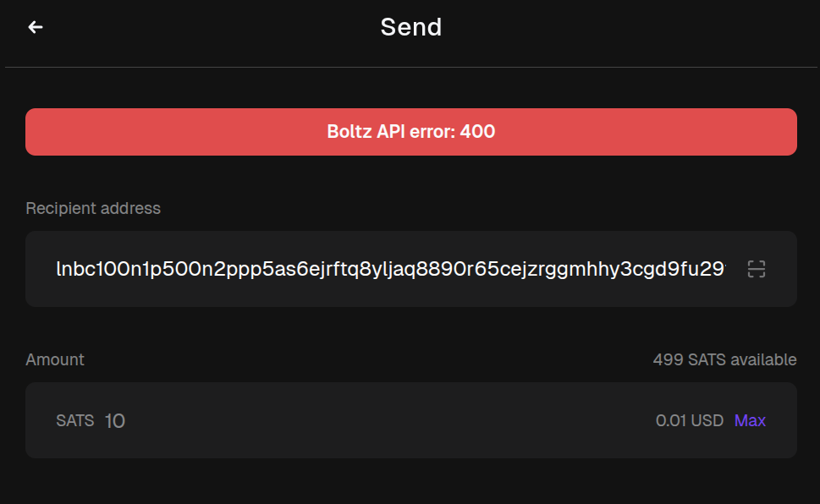Click the error text reading 400

pyautogui.click(x=477, y=132)
